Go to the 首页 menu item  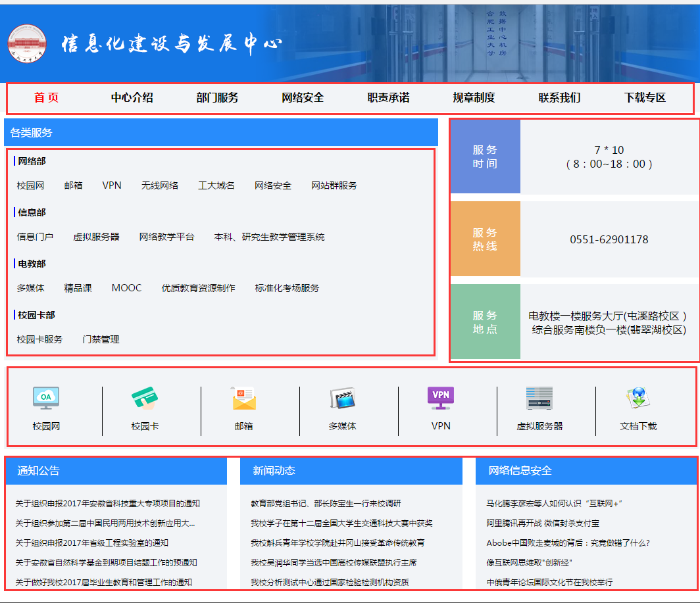coord(46,98)
